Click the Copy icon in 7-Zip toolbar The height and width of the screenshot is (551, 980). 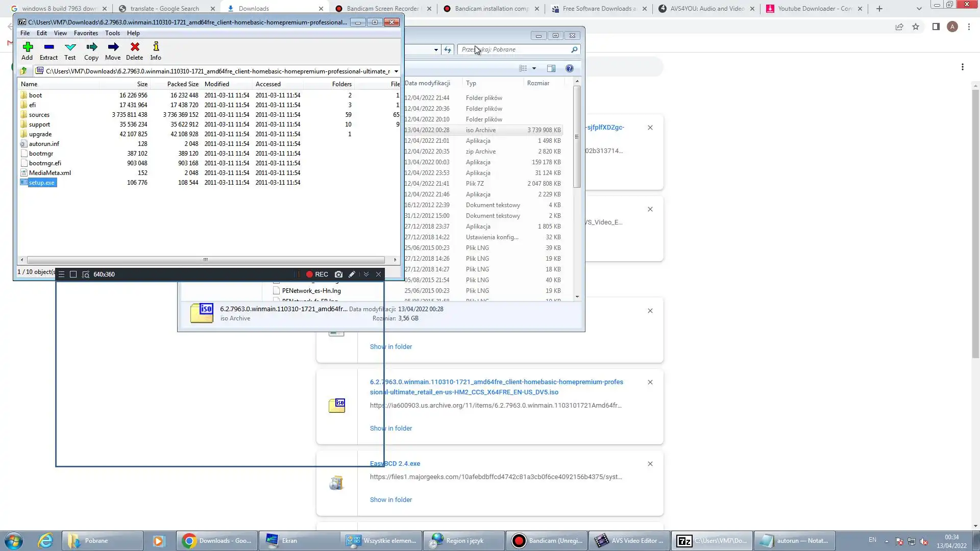click(x=92, y=51)
